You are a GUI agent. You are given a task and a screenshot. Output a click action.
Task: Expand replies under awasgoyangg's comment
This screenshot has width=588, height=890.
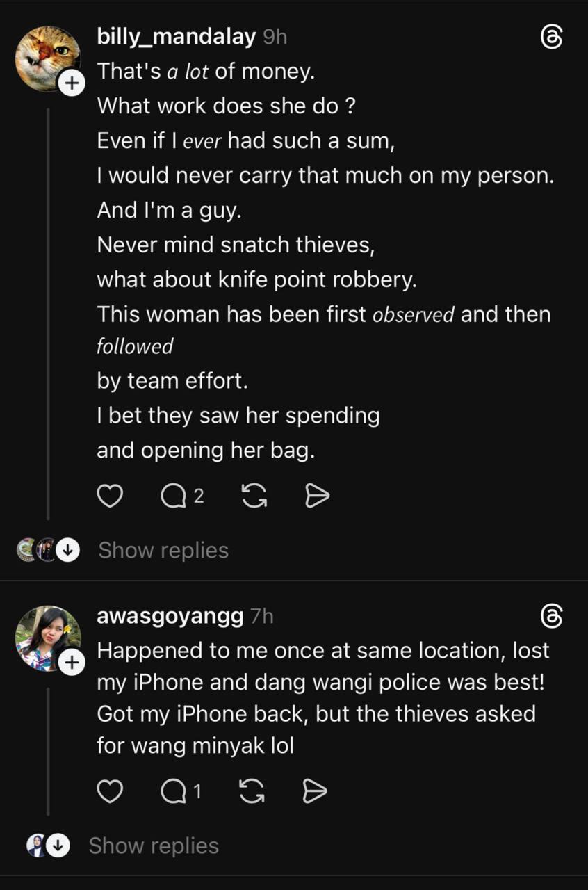click(154, 845)
